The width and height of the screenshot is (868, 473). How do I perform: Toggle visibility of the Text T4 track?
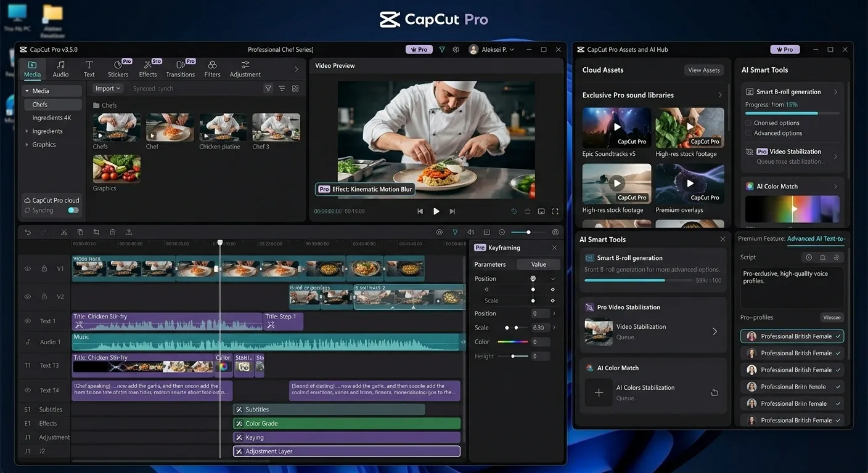coord(28,390)
